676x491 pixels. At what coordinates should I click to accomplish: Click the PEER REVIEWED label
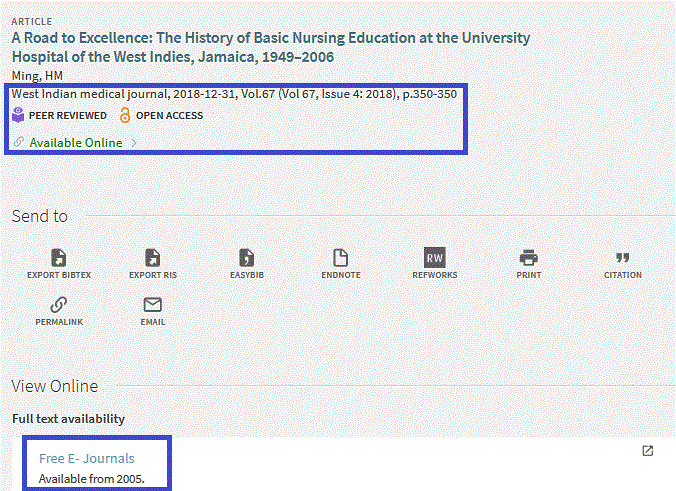pos(68,116)
